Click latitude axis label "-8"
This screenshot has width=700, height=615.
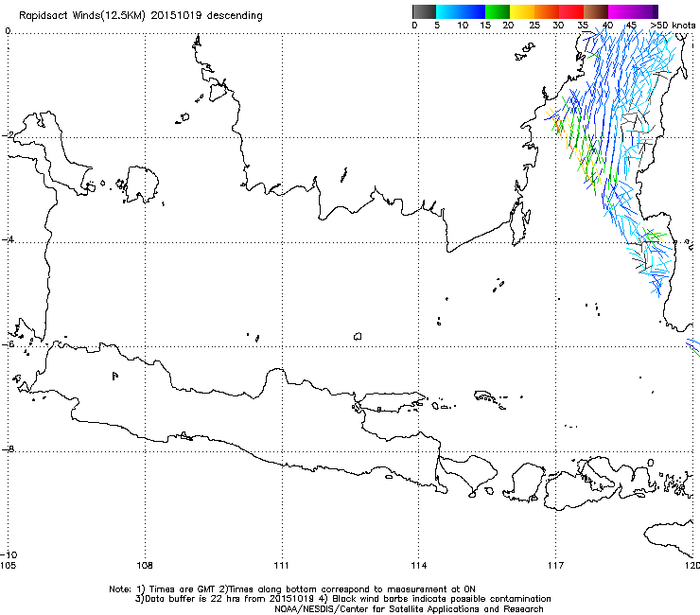pos(8,448)
